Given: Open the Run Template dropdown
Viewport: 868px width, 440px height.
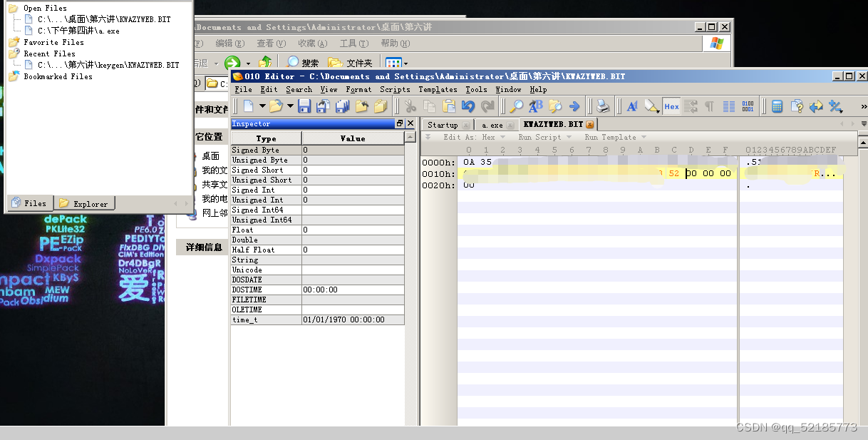Looking at the screenshot, I should tap(614, 137).
